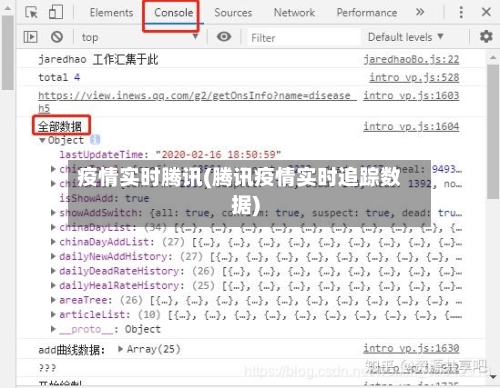This screenshot has width=500, height=388.
Task: Expand the articleList array
Action: click(53, 315)
